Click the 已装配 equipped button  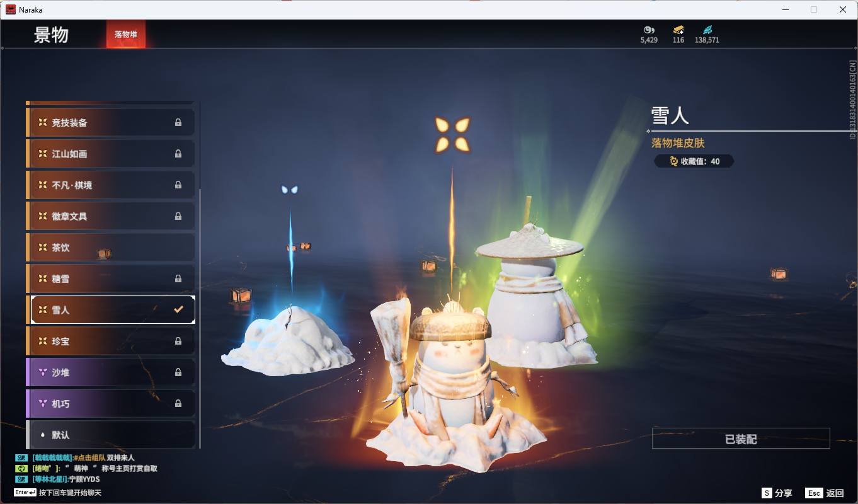pyautogui.click(x=741, y=438)
